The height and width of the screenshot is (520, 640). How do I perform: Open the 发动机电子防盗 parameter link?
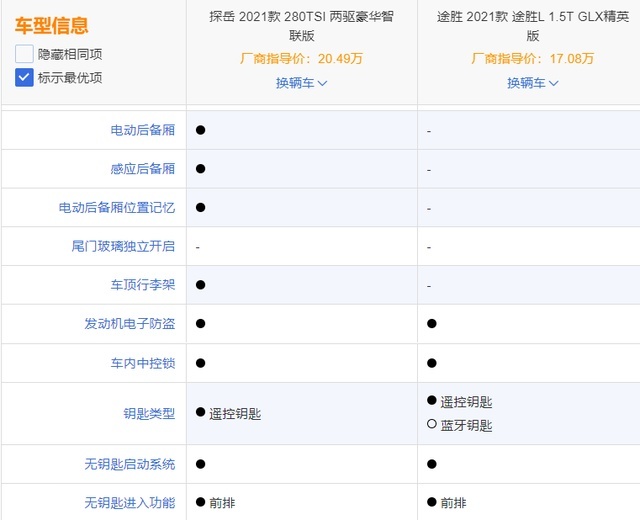click(x=130, y=324)
